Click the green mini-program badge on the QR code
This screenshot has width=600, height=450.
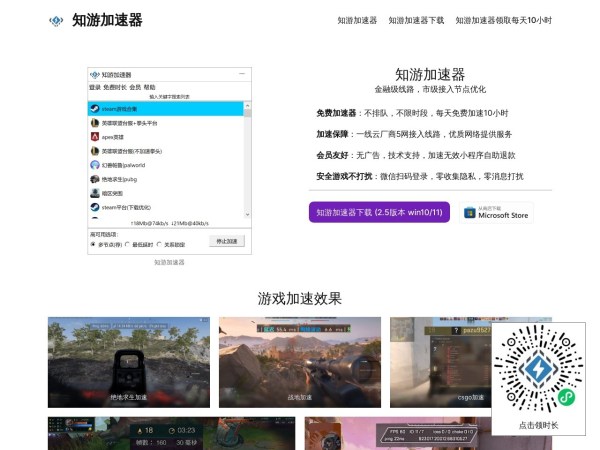566,397
